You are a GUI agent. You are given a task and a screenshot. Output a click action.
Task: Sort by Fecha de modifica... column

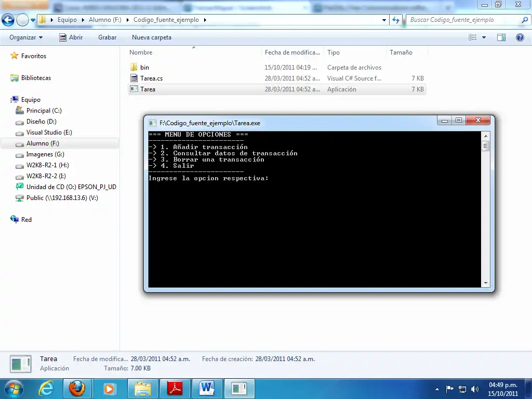point(292,52)
